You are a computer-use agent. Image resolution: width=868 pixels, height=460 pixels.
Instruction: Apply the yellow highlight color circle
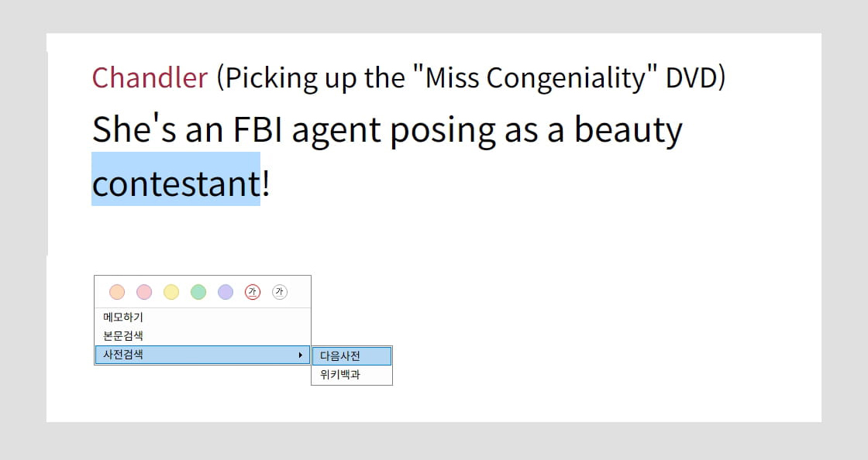click(x=171, y=292)
